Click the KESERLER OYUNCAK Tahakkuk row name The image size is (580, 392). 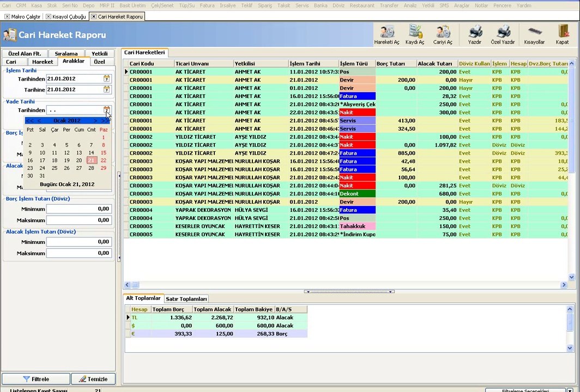200,226
